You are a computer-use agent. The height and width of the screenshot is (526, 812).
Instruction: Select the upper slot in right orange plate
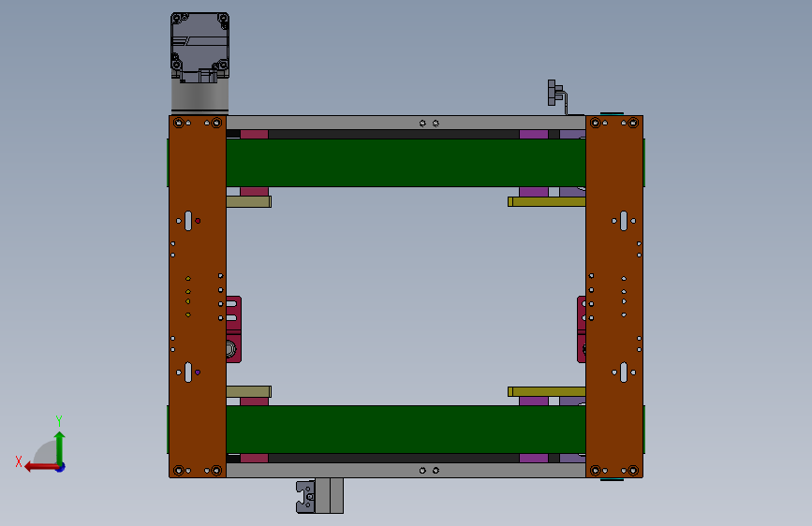[x=624, y=221]
